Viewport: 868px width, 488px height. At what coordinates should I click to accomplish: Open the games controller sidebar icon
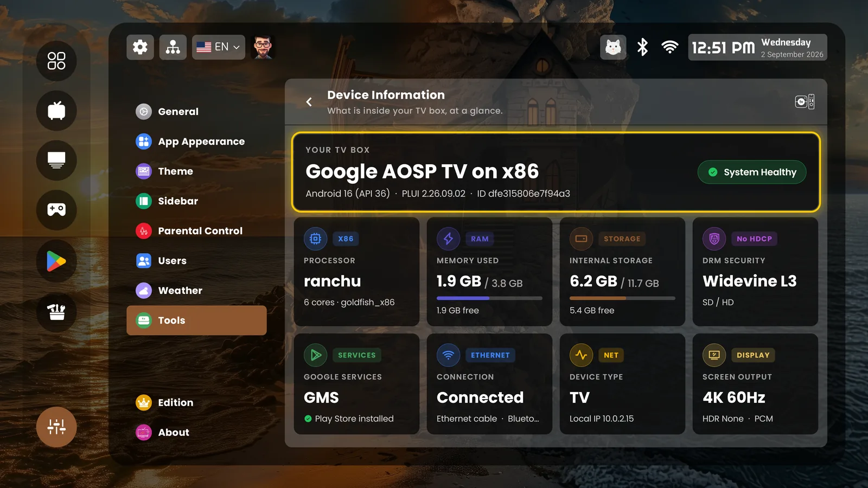[x=56, y=210]
